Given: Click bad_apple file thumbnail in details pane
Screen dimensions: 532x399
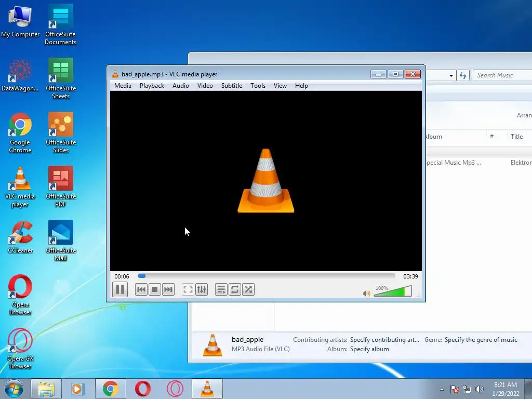Looking at the screenshot, I should coord(212,345).
